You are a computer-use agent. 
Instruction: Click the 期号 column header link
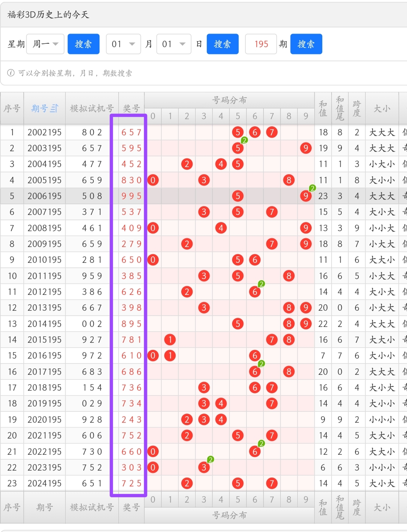tap(40, 109)
